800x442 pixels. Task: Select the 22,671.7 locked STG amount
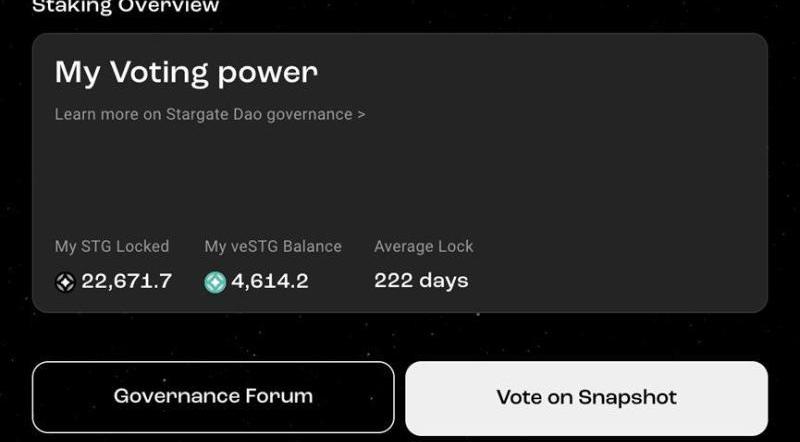tap(126, 281)
